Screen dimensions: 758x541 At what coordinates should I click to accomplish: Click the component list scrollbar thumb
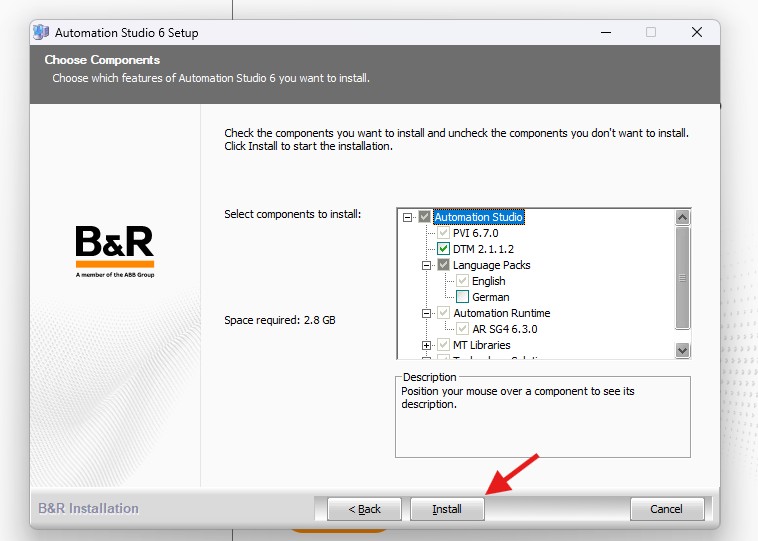[683, 278]
